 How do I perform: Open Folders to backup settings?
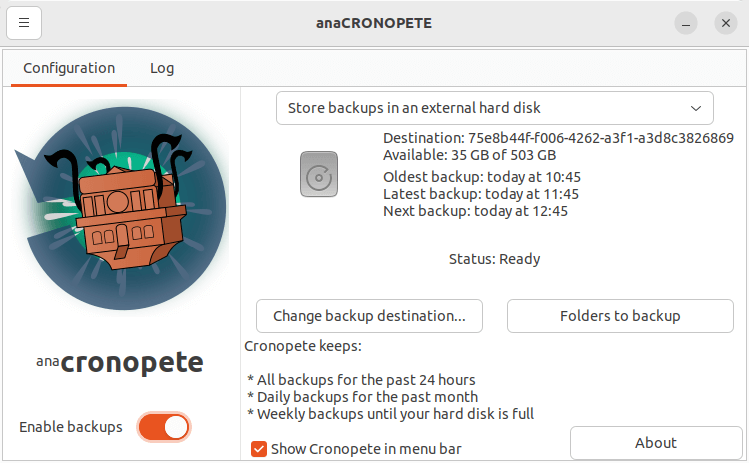620,316
